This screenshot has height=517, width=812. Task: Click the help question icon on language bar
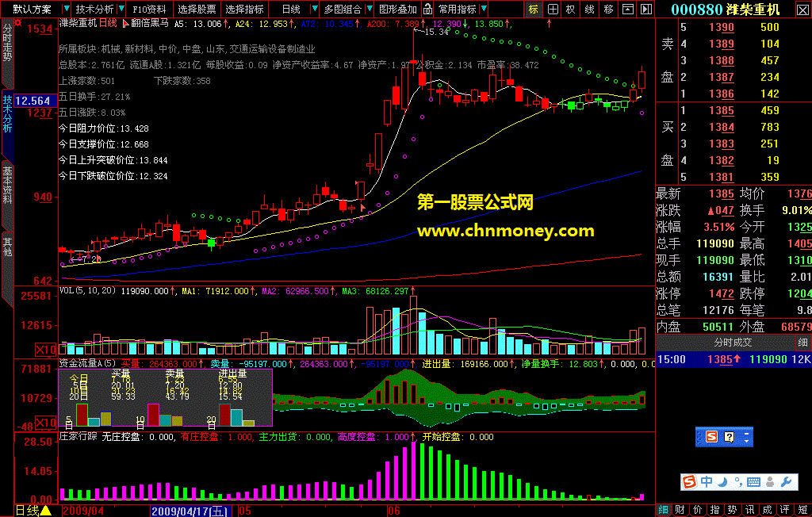tap(730, 437)
